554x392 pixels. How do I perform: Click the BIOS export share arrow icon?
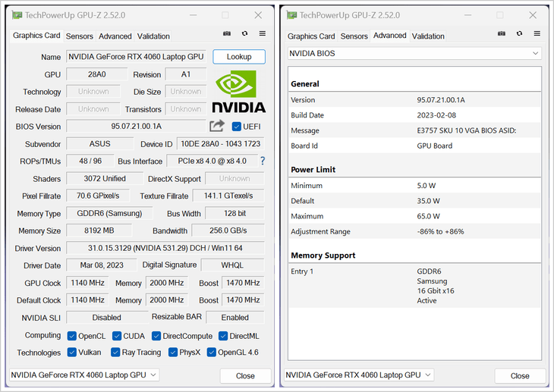pyautogui.click(x=217, y=126)
